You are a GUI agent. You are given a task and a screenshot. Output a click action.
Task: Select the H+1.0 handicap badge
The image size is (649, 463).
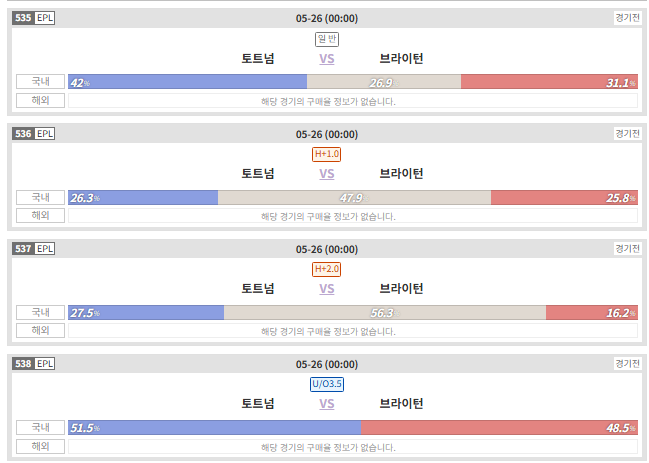pyautogui.click(x=327, y=154)
